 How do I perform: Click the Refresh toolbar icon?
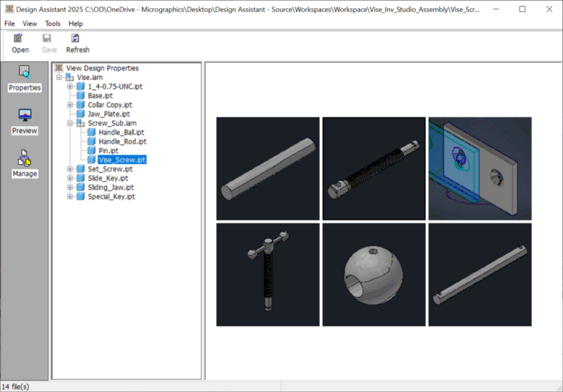point(75,38)
